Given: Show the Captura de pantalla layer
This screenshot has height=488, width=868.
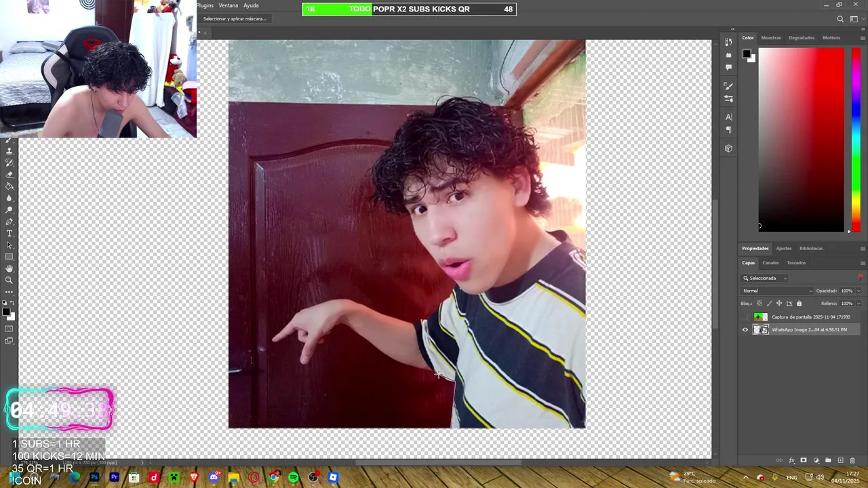Looking at the screenshot, I should (745, 317).
